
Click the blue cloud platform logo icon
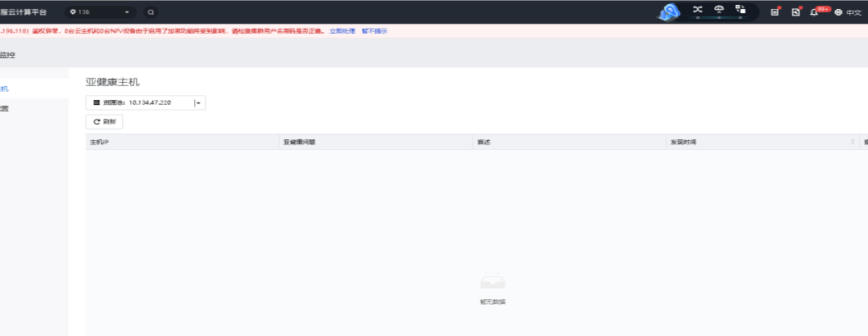point(670,12)
